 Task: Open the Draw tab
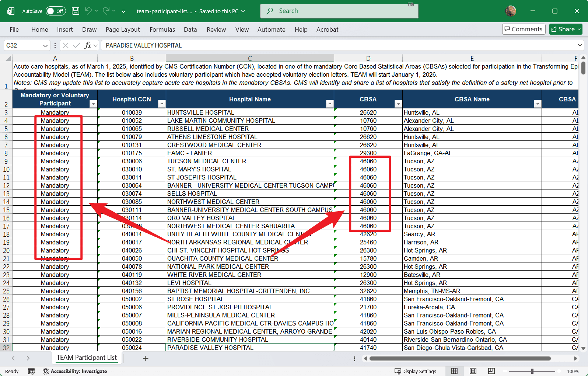(90, 29)
